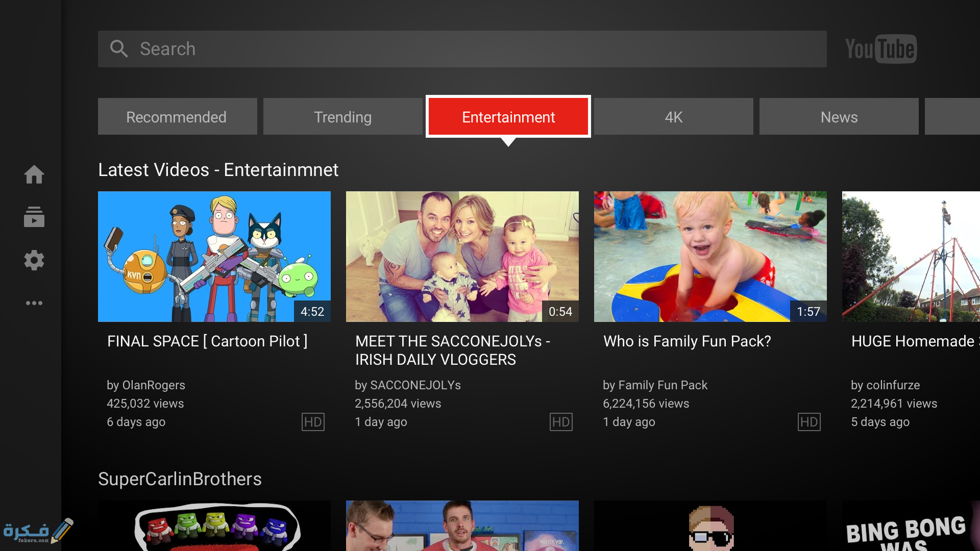Click the search magnifying glass icon
980x551 pixels.
(119, 49)
